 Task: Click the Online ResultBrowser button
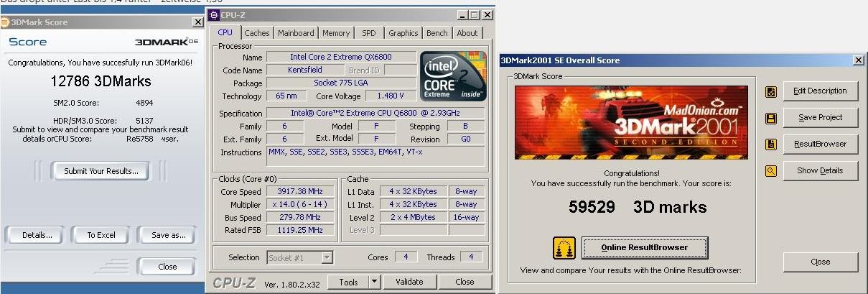click(644, 247)
